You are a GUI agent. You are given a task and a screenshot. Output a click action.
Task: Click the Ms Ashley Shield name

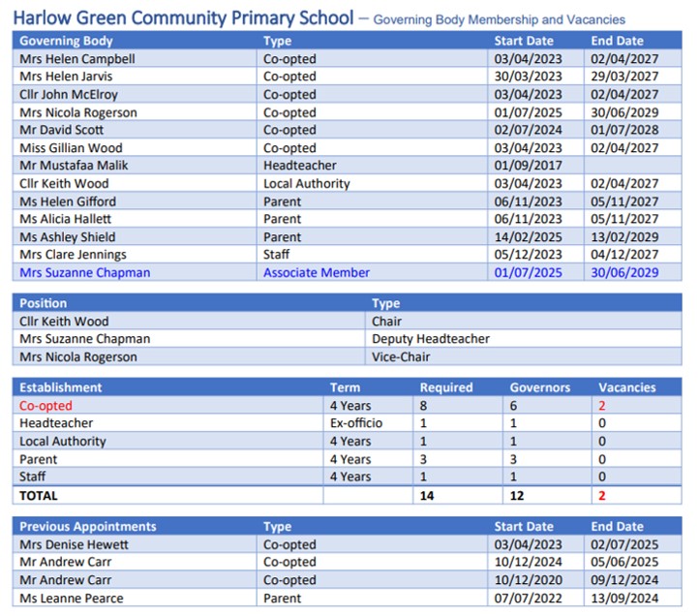68,237
